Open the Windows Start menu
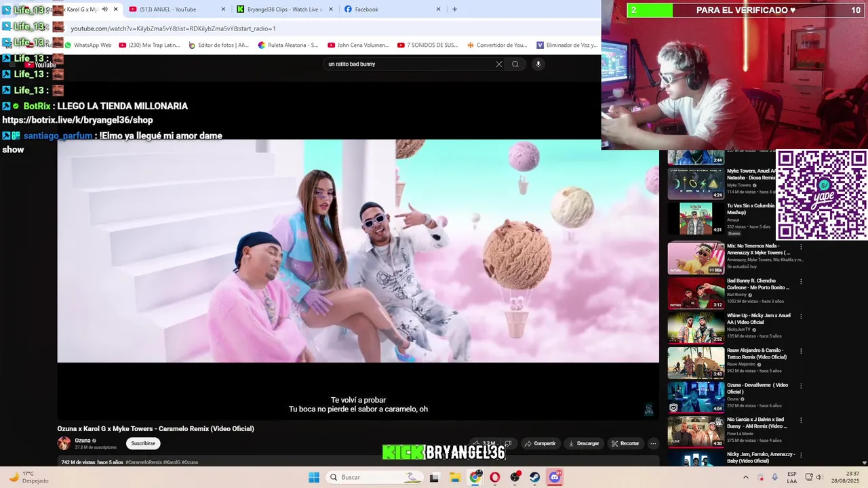 (x=314, y=477)
